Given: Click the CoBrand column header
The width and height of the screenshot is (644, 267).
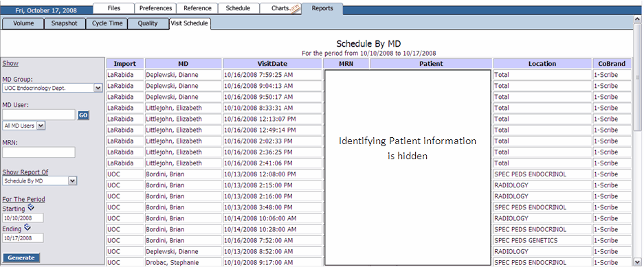Looking at the screenshot, I should [x=612, y=64].
